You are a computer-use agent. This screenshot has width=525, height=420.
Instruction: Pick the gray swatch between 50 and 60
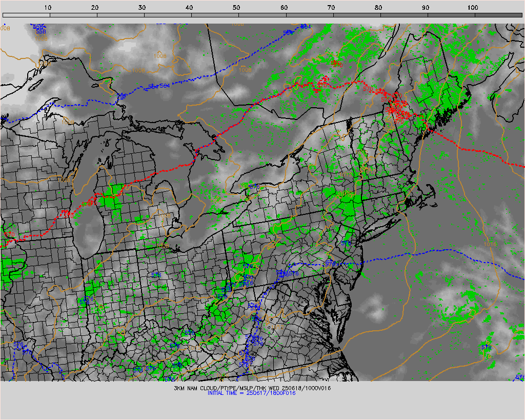pyautogui.click(x=262, y=15)
